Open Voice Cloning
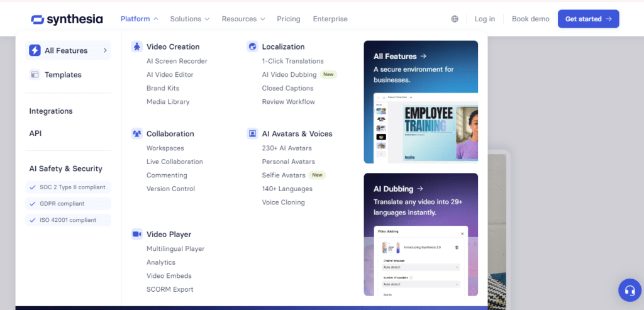Screen dimensions: 644x310 (x=284, y=202)
